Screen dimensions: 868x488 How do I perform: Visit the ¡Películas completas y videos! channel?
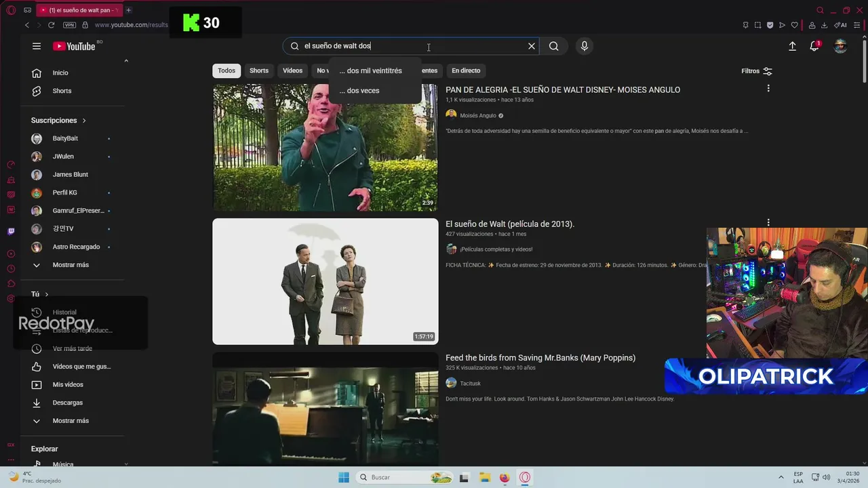click(x=496, y=249)
